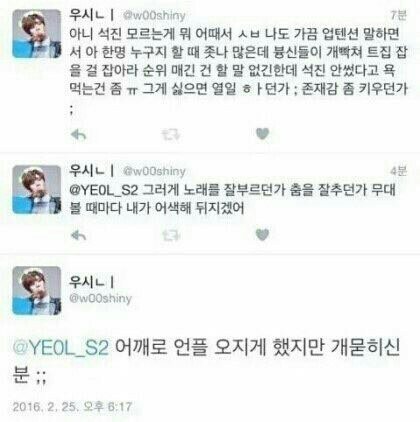Like the first tweet posted 7분 ago
Screen dimensions: 420x422
[262, 134]
